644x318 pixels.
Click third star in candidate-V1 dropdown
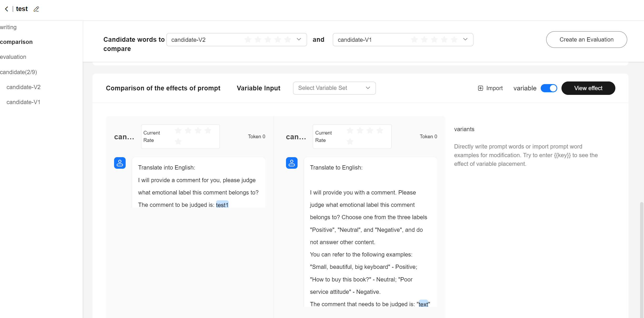[x=434, y=40]
